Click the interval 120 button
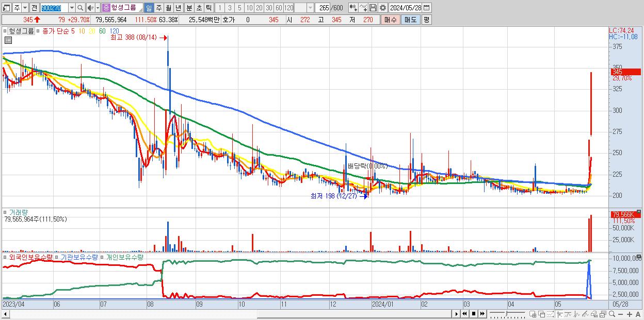Image resolution: width=644 pixels, height=320 pixels. 289,8
